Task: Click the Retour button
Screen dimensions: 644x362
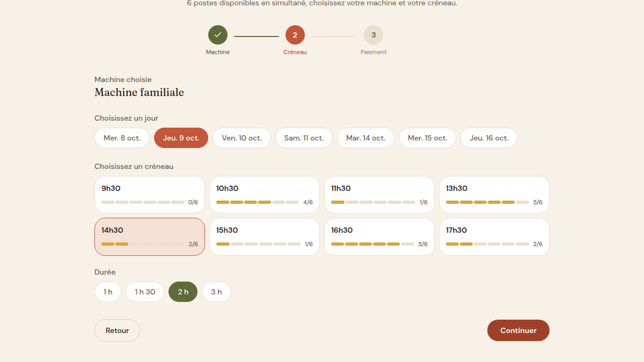Action: tap(117, 330)
